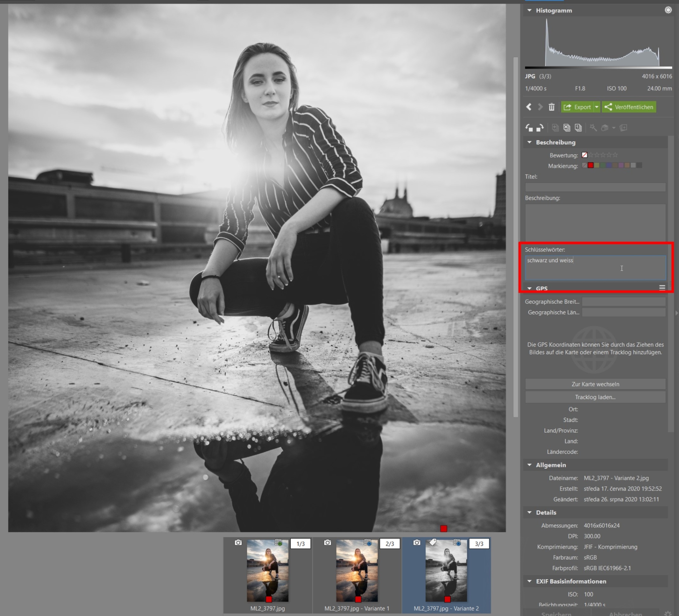Click the 2/3 variant badge
Viewport: 679px width, 616px height.
(390, 544)
